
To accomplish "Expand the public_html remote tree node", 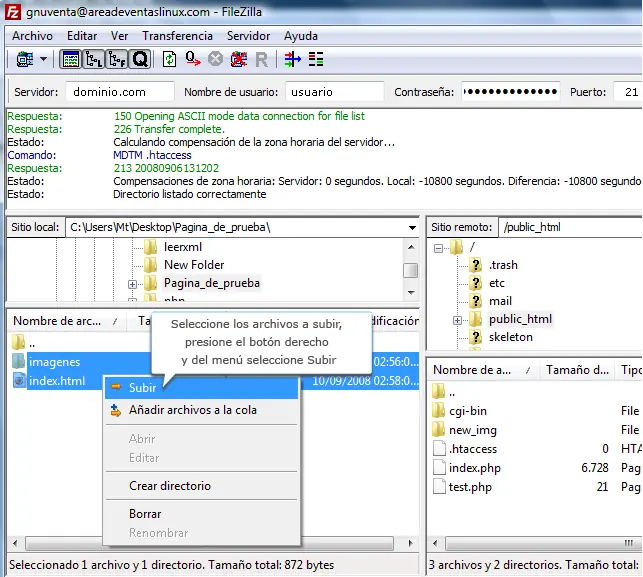I will [458, 320].
